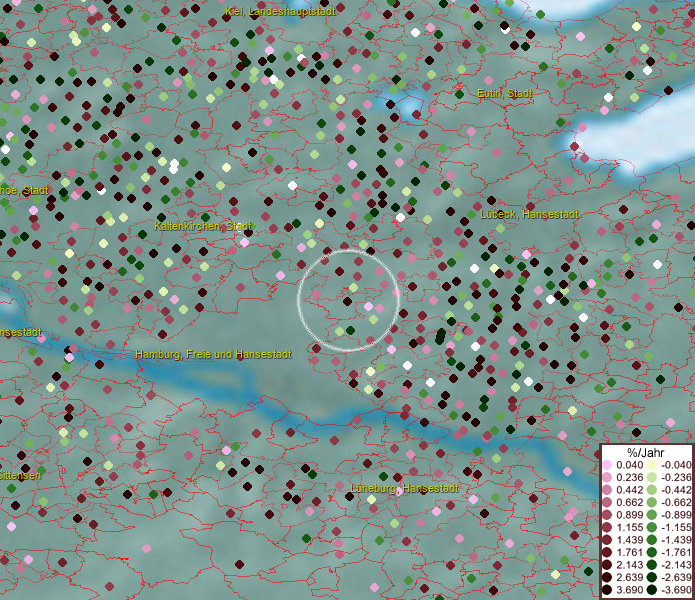Viewport: 695px width, 600px height.
Task: Pick the -2.143 legend swatch
Action: [x=652, y=565]
